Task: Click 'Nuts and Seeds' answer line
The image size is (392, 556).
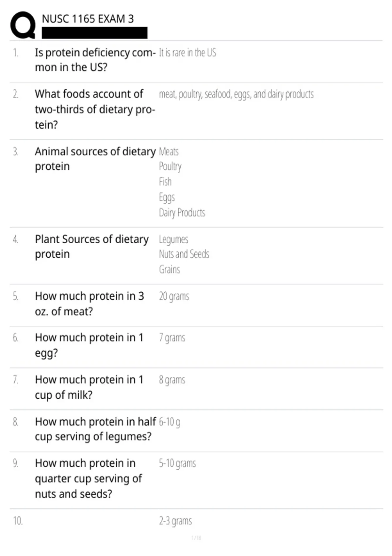Action: tap(184, 254)
